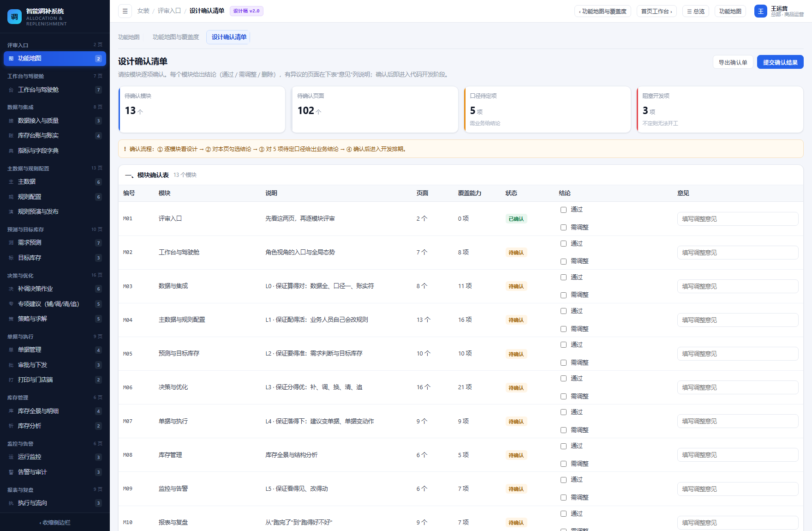Click the icon beside 单据管理 in sidebar

point(11,350)
